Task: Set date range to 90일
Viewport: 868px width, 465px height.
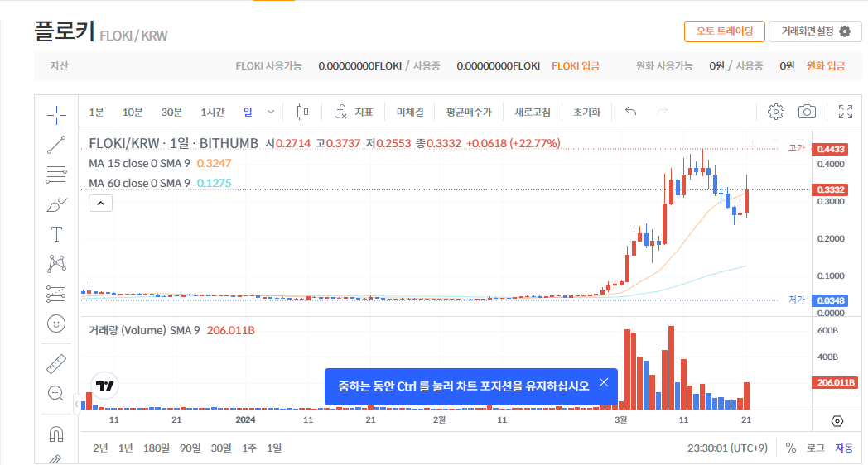Action: (190, 448)
